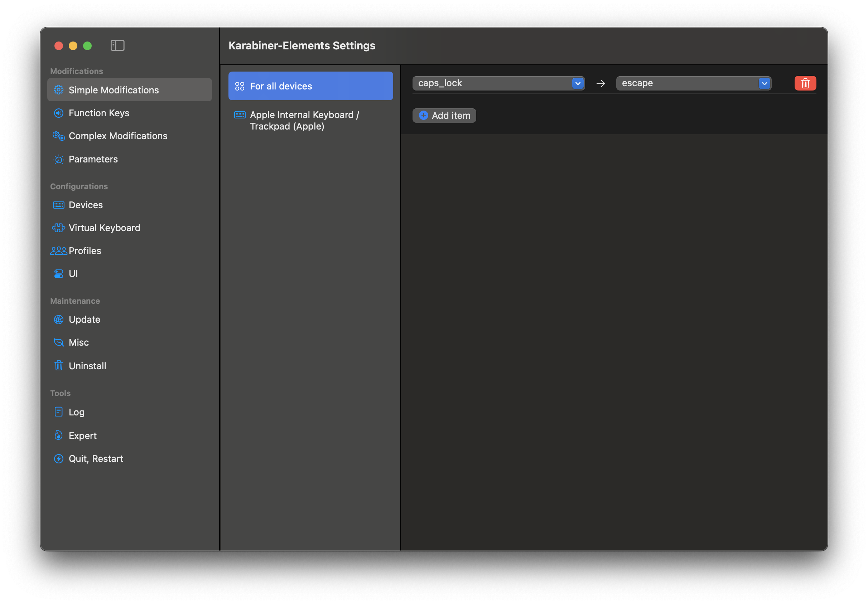Click the Update globe icon
Image resolution: width=868 pixels, height=604 pixels.
click(x=59, y=320)
